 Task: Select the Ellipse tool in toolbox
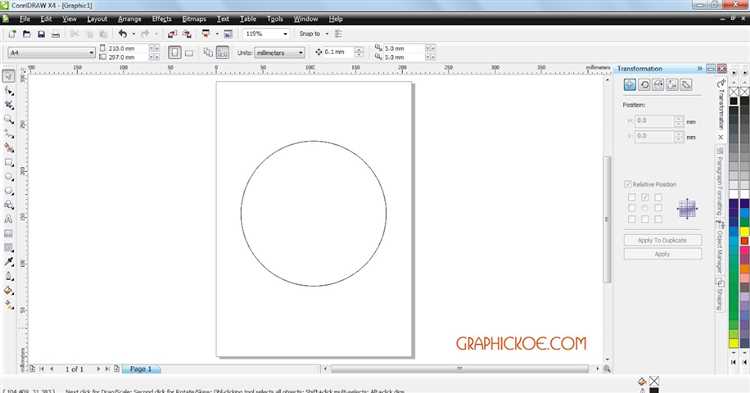click(x=9, y=177)
